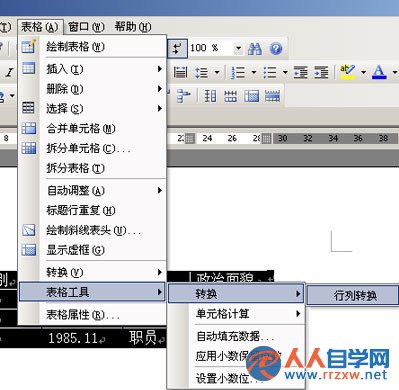Apply the font color A button
Screen dimensions: 399x390
tap(379, 72)
